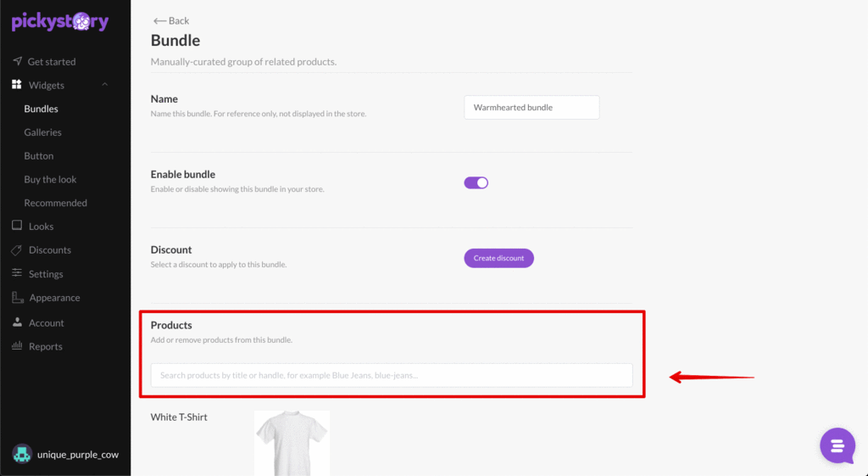This screenshot has height=476, width=868.
Task: Click the Settings sliders icon
Action: pyautogui.click(x=17, y=273)
